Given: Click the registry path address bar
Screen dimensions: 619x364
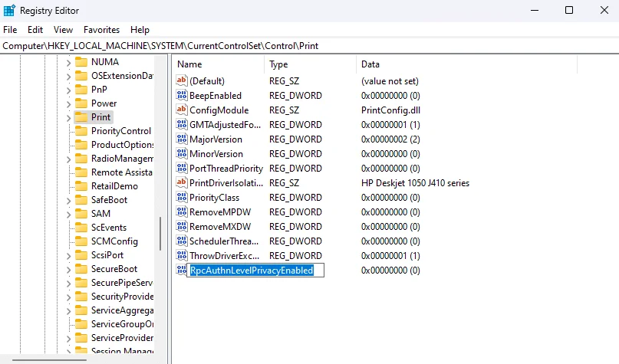Looking at the screenshot, I should pos(310,46).
